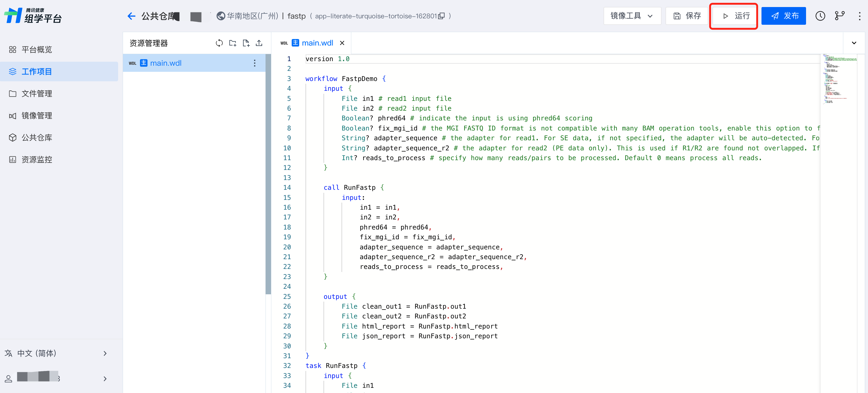The image size is (868, 393).
Task: Expand the 镜像工具 dropdown
Action: (632, 16)
